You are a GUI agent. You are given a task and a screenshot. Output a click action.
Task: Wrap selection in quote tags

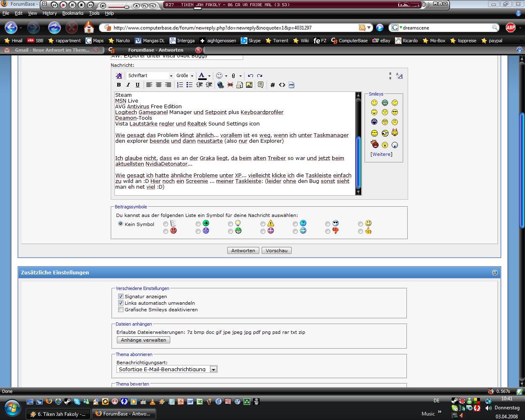(x=260, y=85)
